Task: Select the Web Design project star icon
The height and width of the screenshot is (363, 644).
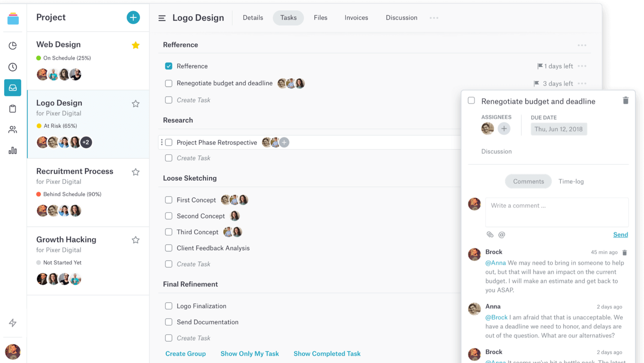Action: click(136, 45)
